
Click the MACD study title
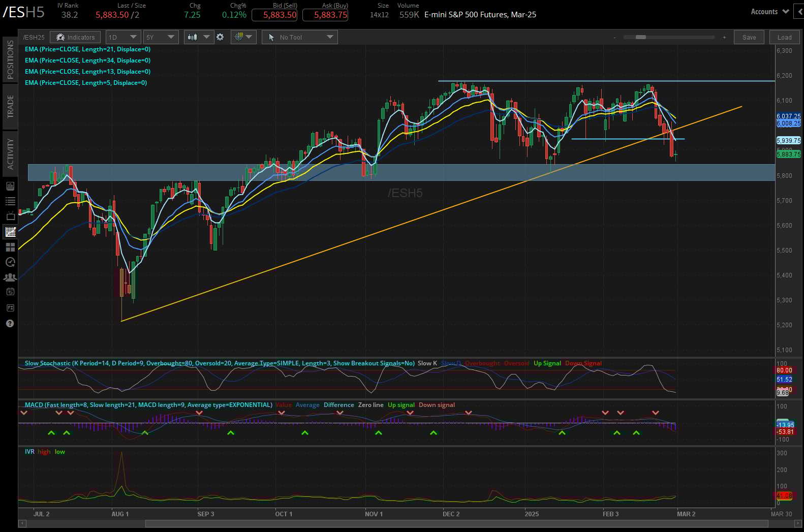click(x=148, y=405)
